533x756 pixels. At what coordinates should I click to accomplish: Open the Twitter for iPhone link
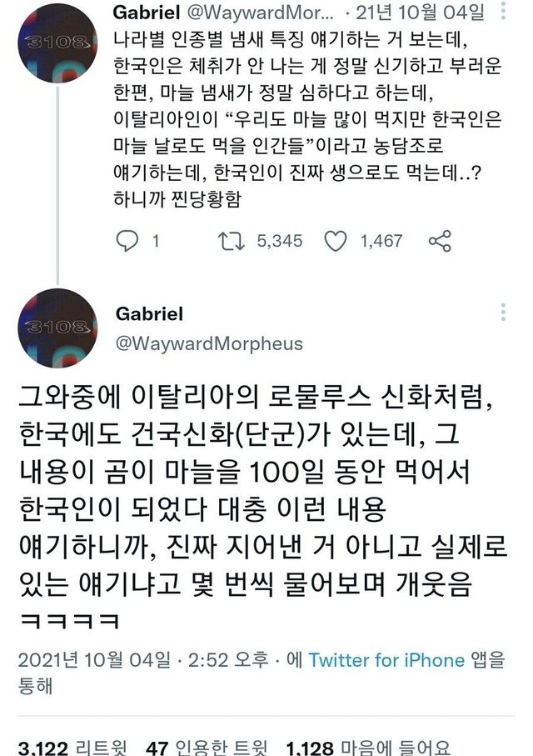[x=386, y=659]
